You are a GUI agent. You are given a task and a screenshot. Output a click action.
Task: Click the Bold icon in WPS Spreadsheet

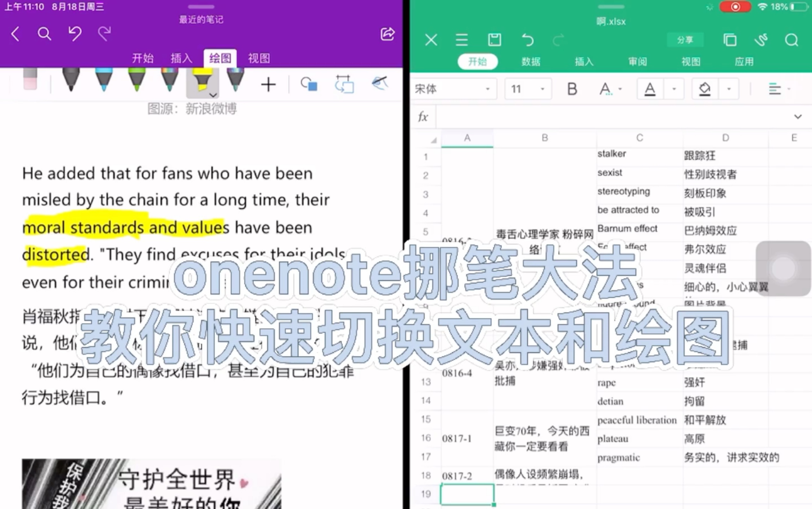pos(571,88)
